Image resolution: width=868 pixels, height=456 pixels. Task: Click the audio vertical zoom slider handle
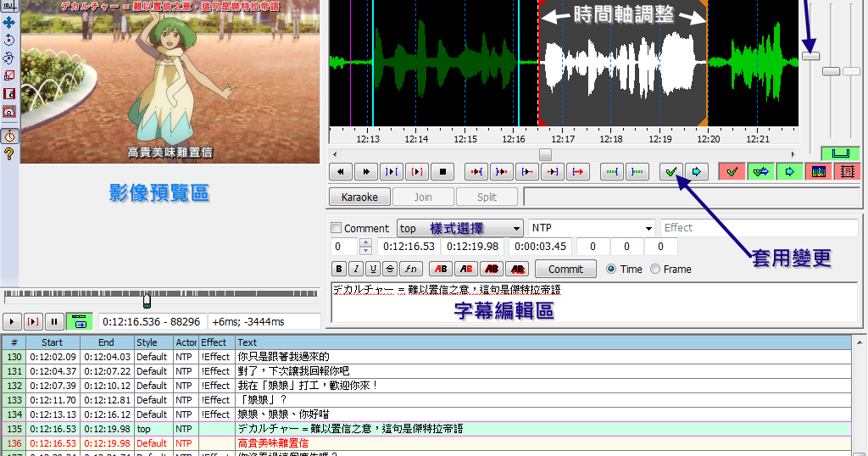811,56
